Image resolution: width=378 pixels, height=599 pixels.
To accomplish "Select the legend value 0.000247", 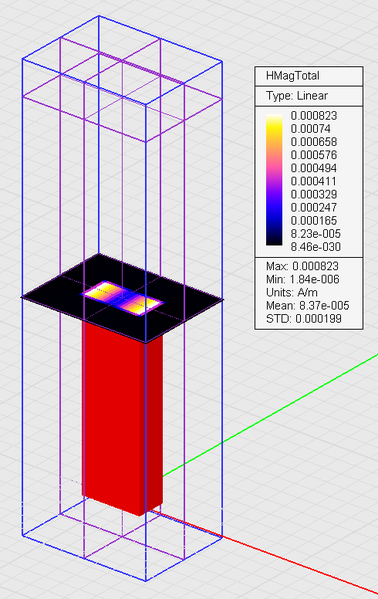I will pyautogui.click(x=314, y=207).
